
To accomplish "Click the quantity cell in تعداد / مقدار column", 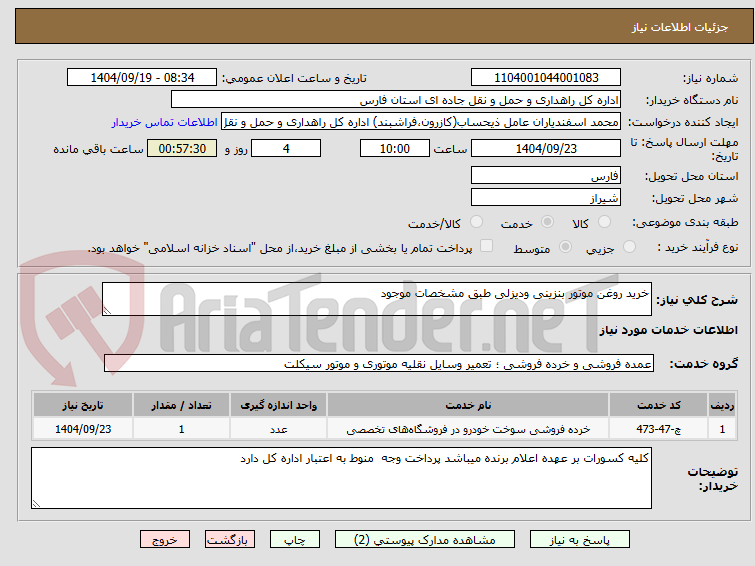I will 181,429.
